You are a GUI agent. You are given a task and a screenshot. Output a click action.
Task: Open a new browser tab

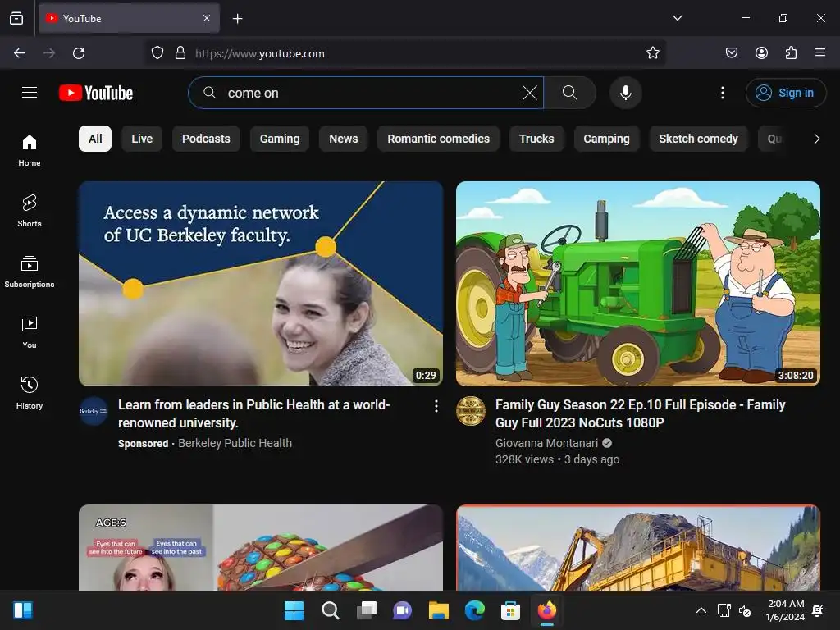[x=237, y=19]
